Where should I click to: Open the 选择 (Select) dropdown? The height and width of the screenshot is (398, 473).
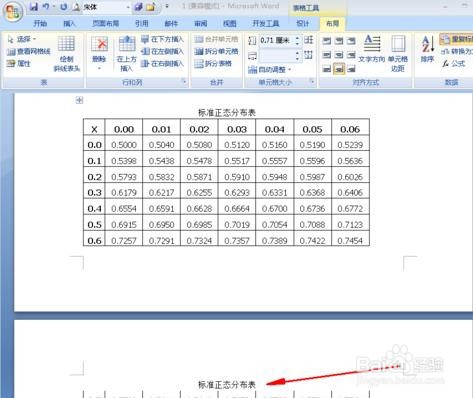point(22,39)
